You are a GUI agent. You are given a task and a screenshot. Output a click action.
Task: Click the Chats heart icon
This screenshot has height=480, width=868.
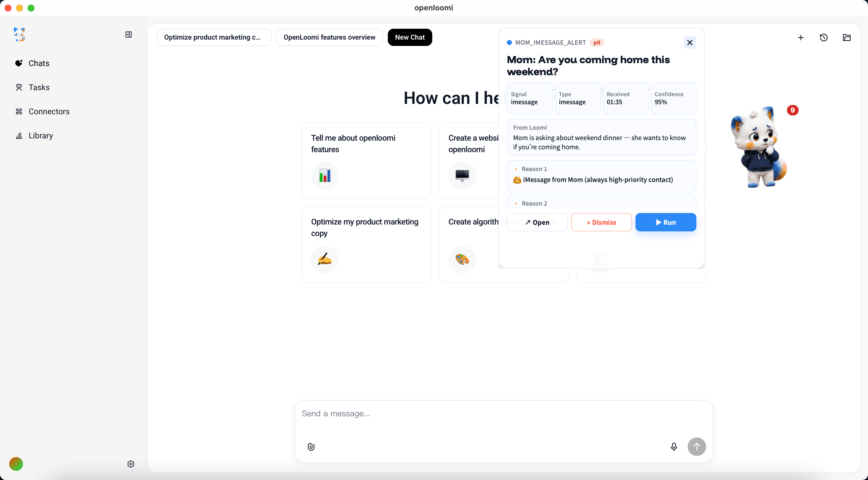(x=19, y=63)
